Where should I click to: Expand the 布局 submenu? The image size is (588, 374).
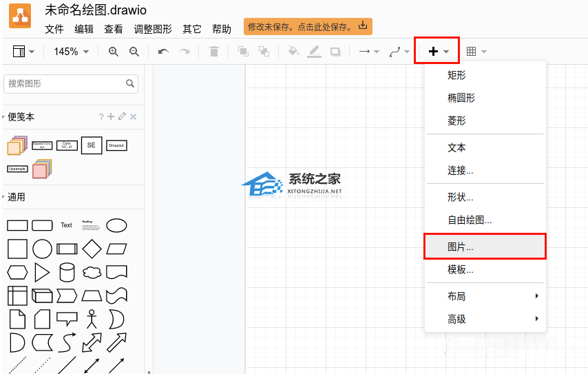click(x=485, y=297)
